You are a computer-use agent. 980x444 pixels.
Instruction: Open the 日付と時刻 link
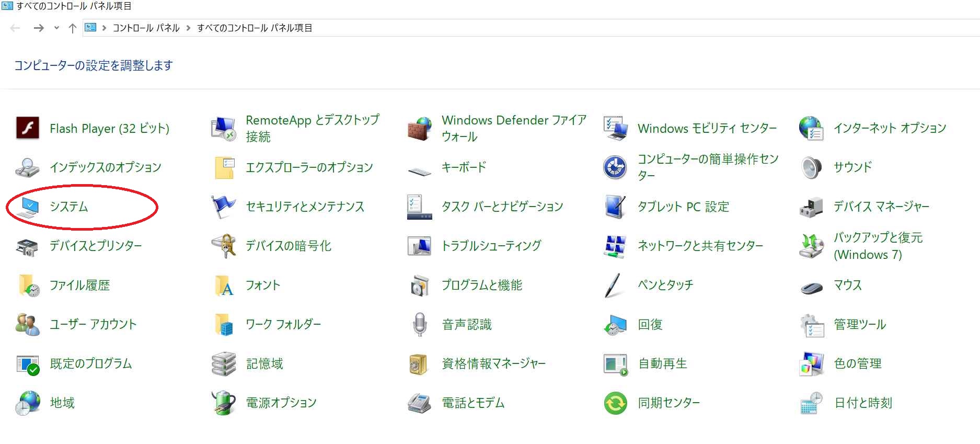863,403
